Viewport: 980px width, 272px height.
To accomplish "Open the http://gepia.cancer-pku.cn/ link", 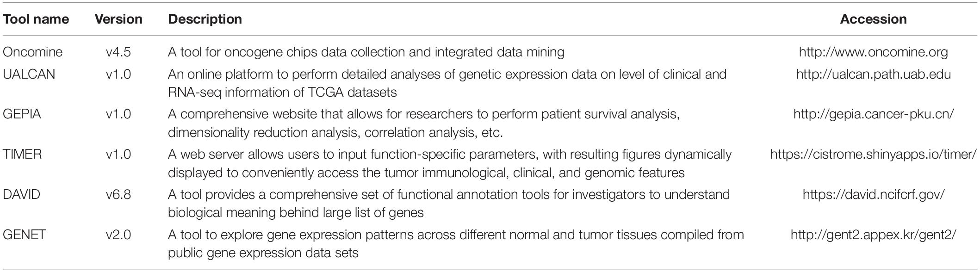I will (873, 114).
